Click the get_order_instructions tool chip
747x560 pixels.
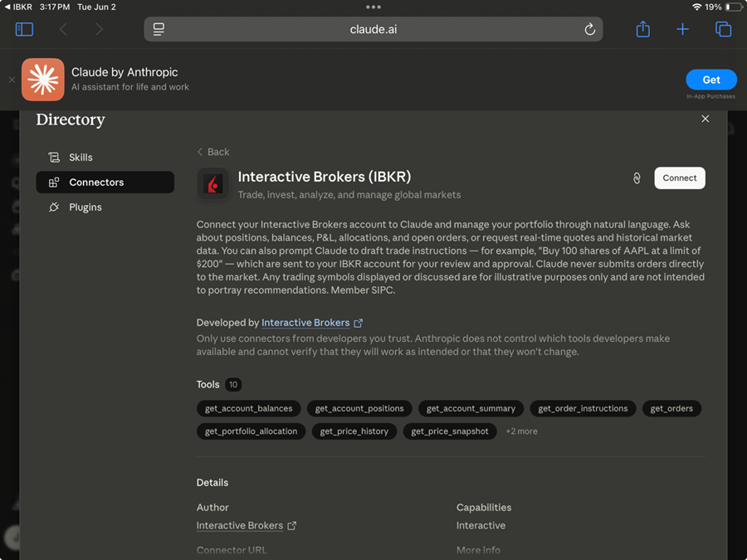pos(583,408)
